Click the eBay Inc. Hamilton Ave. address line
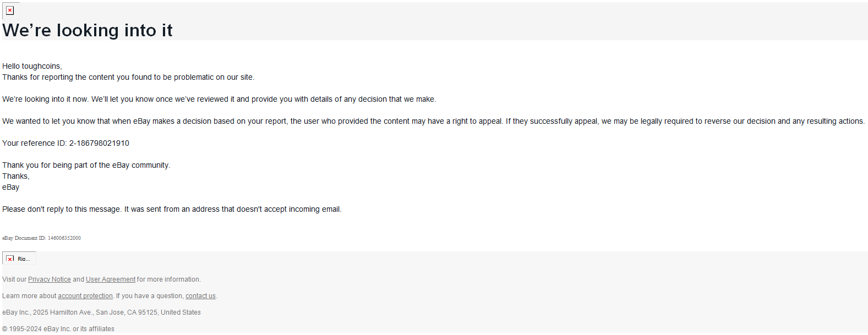 point(101,312)
